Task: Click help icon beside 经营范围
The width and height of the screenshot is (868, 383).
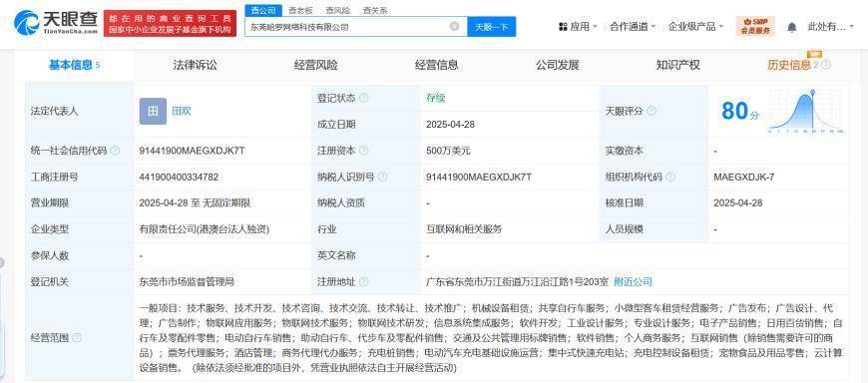Action: coord(77,337)
